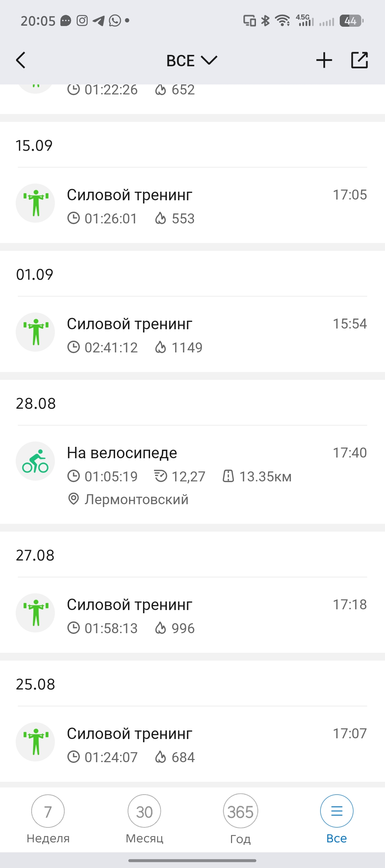Tap strength training icon for 01.09
This screenshot has width=385, height=868.
click(x=35, y=332)
